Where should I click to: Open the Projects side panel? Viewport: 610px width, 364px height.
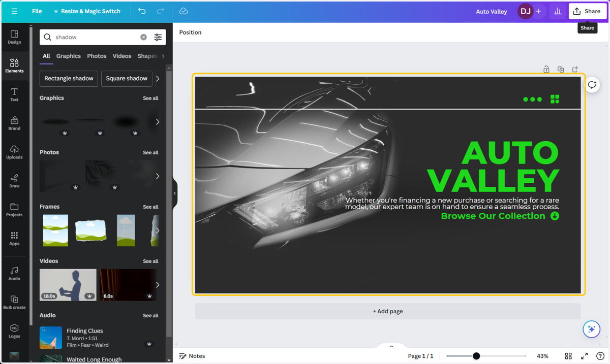click(x=14, y=210)
